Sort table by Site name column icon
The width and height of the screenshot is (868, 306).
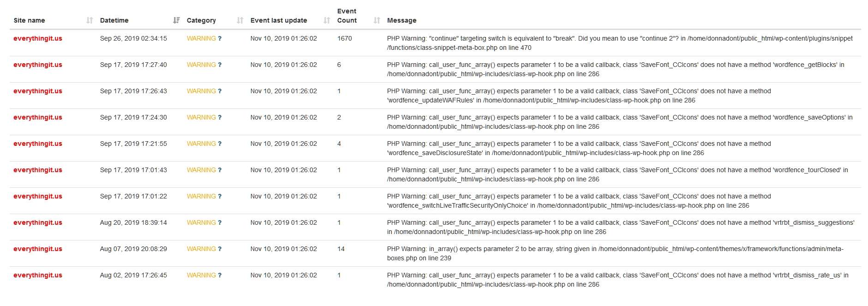pos(90,20)
